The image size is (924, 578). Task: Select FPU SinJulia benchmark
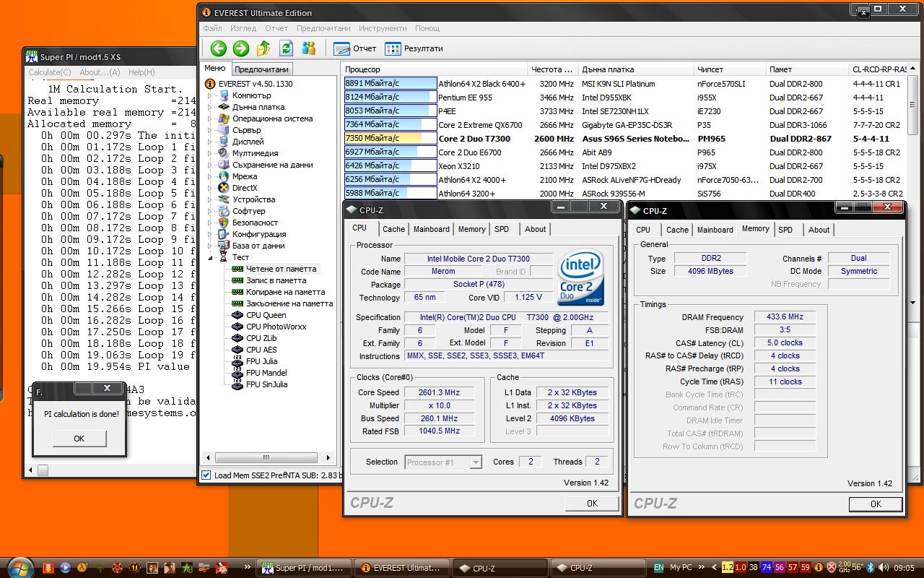point(266,384)
